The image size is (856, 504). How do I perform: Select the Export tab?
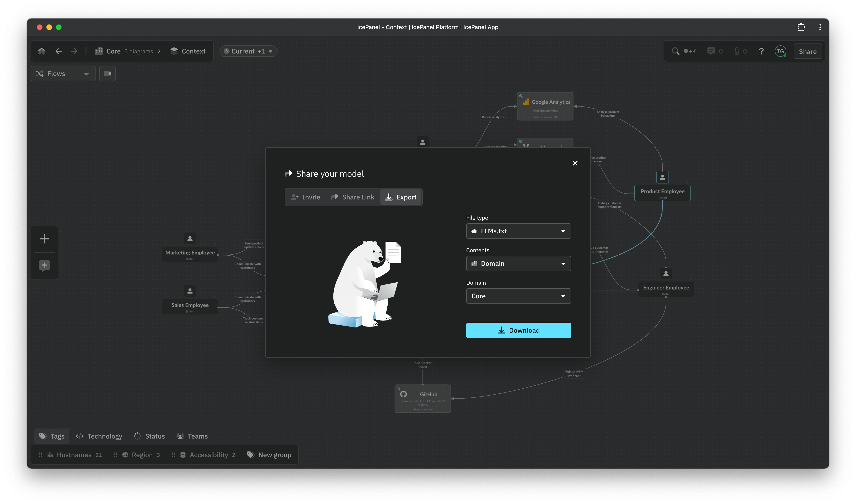click(x=401, y=197)
